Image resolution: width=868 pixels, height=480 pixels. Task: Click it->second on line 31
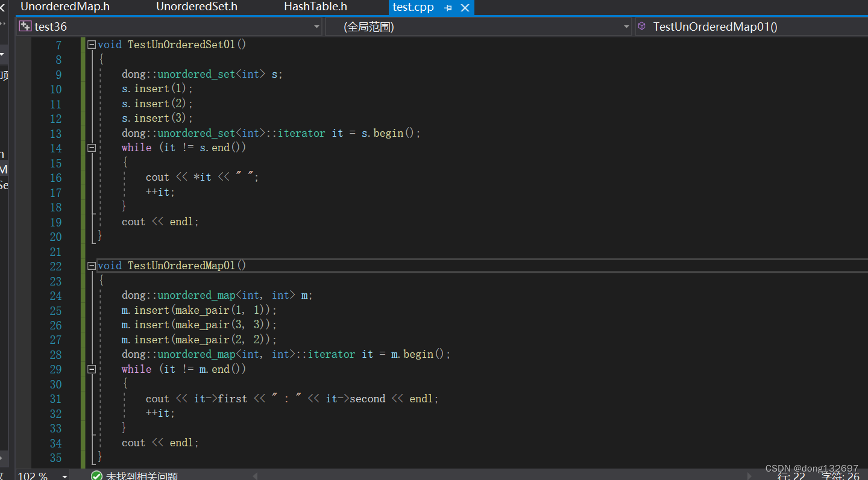(356, 399)
